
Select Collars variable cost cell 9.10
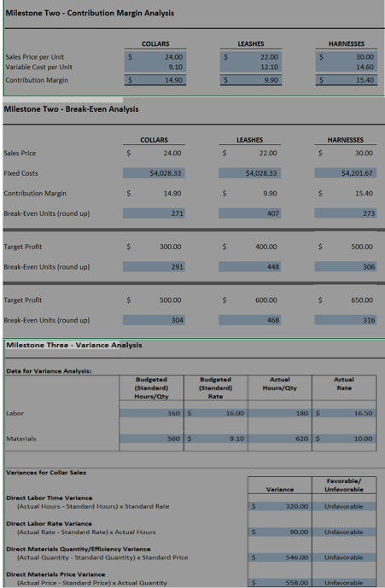(155, 67)
